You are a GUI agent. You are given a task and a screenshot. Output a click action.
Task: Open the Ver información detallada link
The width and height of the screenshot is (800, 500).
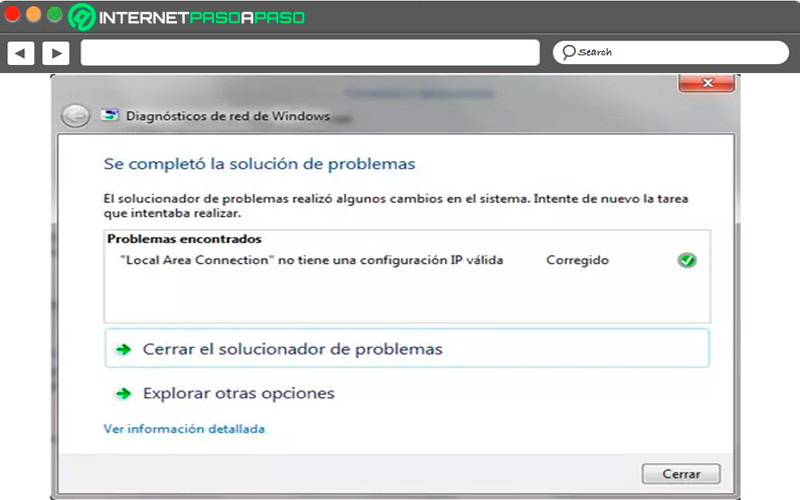click(184, 429)
